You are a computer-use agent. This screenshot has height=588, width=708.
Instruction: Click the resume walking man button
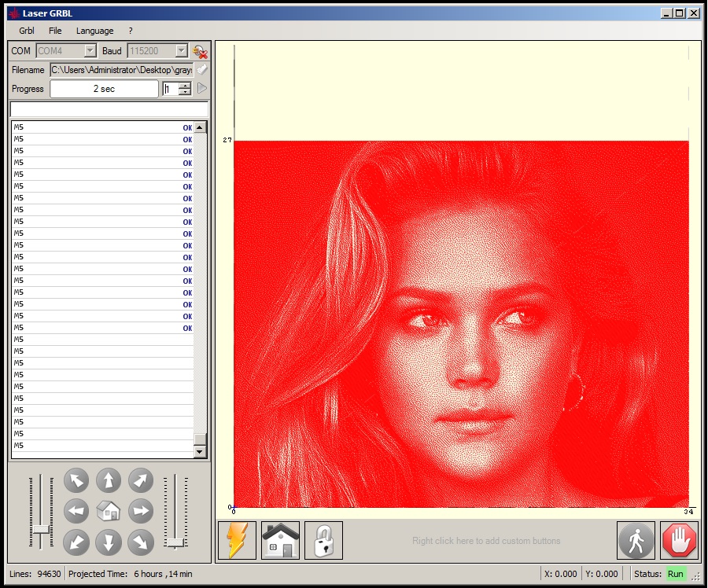636,541
